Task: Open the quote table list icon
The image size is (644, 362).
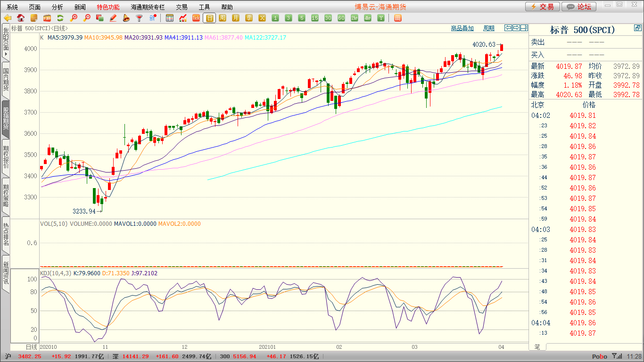Action: (170, 18)
